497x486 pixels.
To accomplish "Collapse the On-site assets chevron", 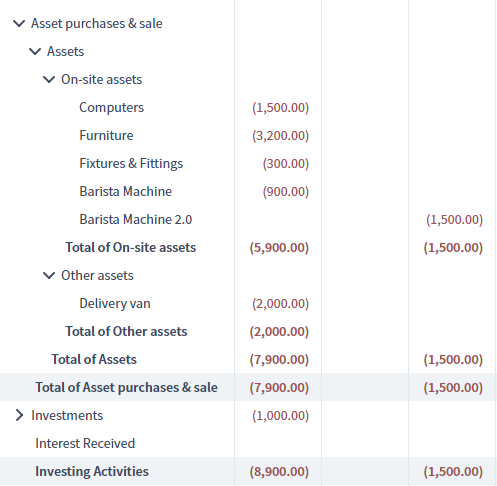I will [49, 80].
